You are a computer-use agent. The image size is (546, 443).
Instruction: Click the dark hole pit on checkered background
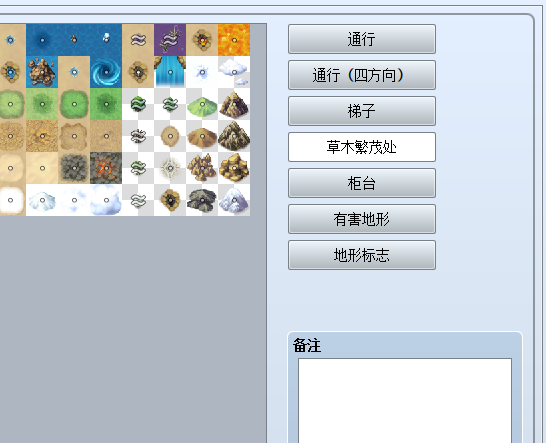(170, 200)
